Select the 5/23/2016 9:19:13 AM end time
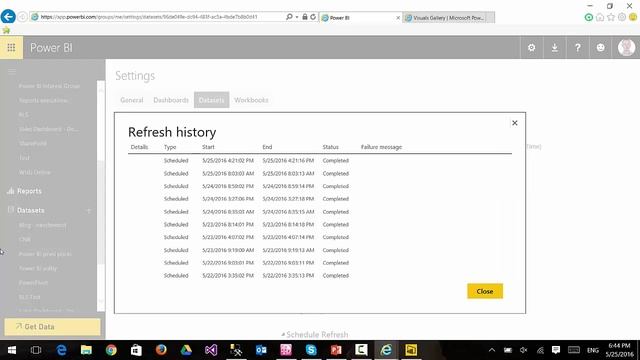Screen dimensions: 640x360 click(288, 250)
